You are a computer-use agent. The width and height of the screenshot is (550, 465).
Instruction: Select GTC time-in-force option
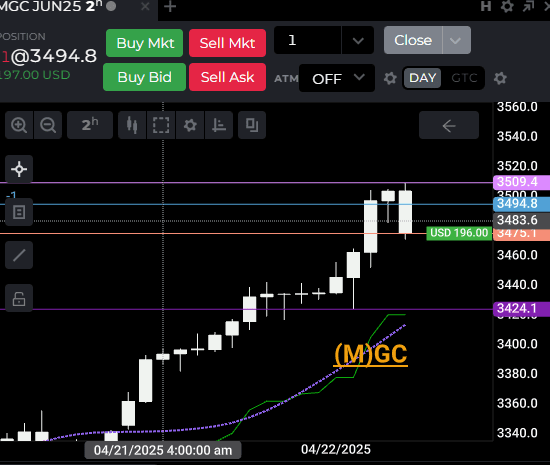464,78
